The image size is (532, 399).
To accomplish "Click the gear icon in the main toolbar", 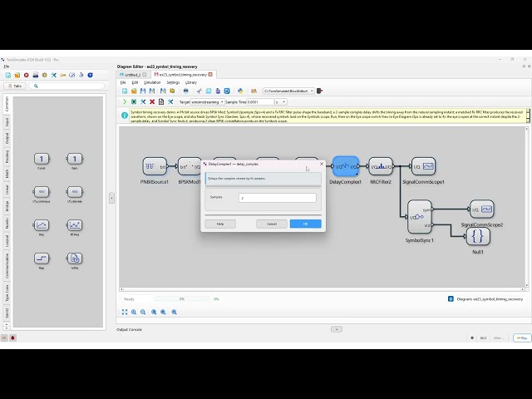I will pos(44,75).
